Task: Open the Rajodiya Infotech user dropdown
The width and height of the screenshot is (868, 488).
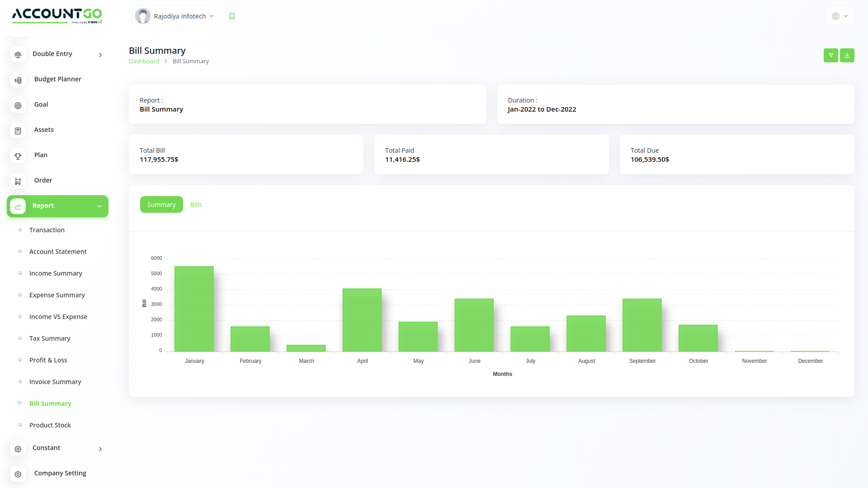Action: coord(175,16)
